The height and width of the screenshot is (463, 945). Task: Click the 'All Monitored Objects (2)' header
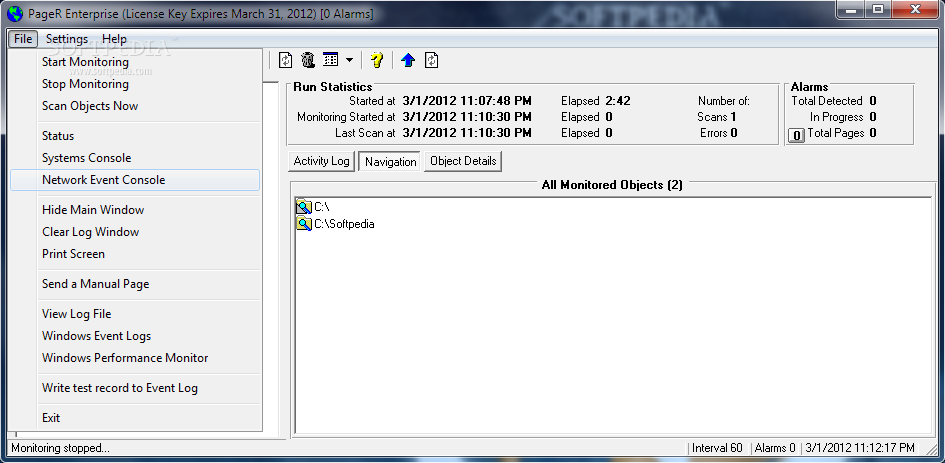612,185
